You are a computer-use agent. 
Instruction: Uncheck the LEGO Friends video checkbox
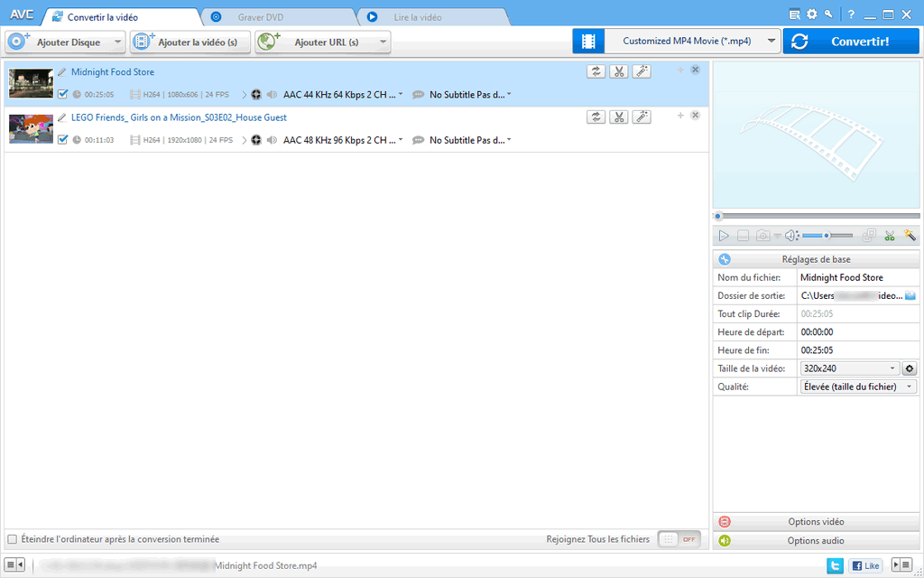click(63, 139)
